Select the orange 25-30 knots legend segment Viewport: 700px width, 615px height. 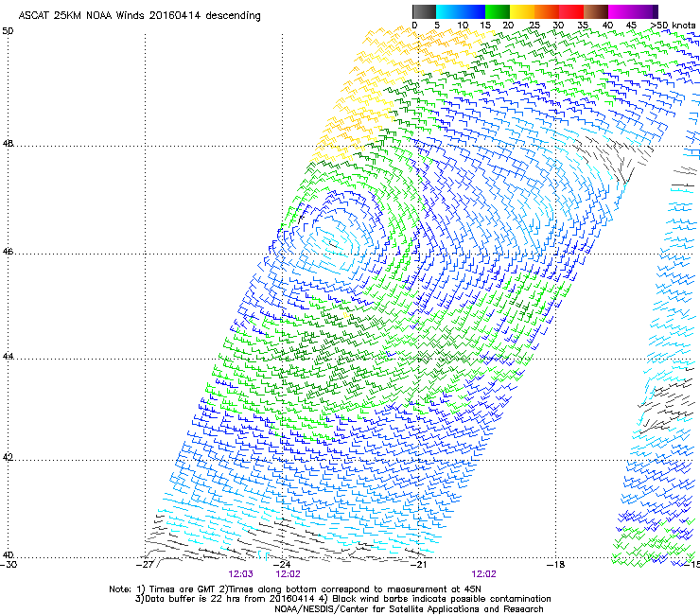pyautogui.click(x=547, y=11)
